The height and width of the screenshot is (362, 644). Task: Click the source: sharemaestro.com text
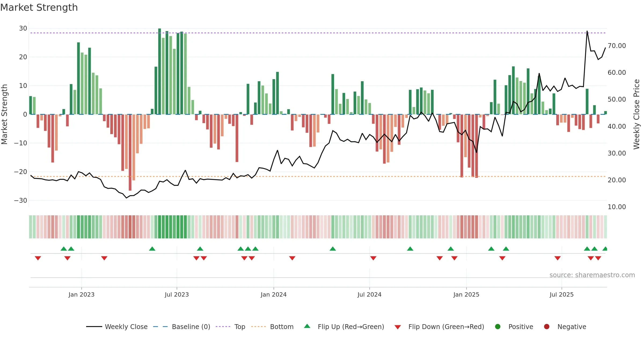click(592, 275)
